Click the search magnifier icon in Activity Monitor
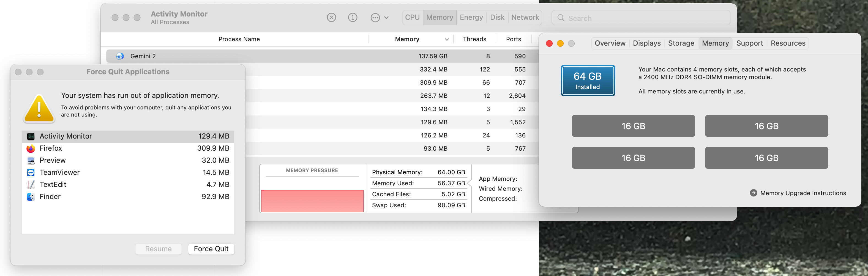Screen dimensions: 868x276 (x=561, y=18)
